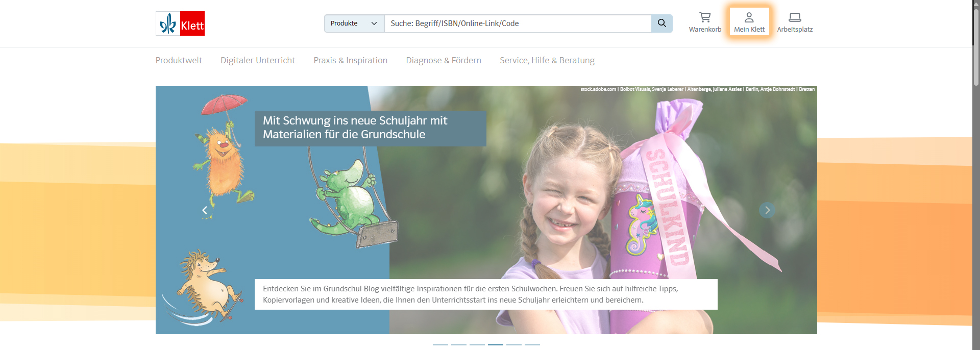Advance to the next carousel slide
This screenshot has height=350, width=980.
tap(767, 210)
